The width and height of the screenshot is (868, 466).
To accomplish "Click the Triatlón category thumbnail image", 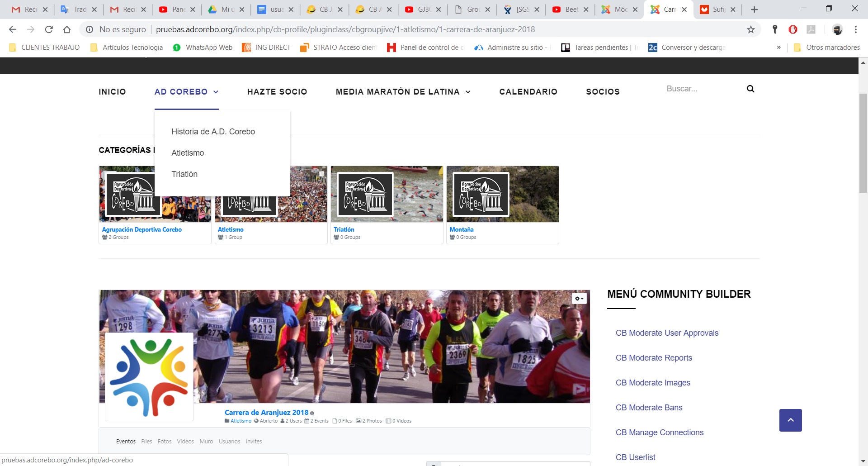I will tap(387, 194).
